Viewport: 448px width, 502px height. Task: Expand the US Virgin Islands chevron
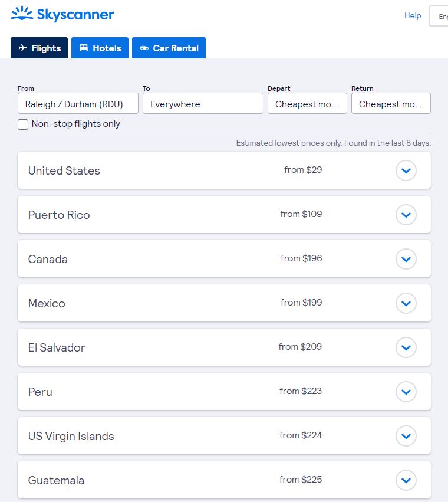click(x=406, y=436)
